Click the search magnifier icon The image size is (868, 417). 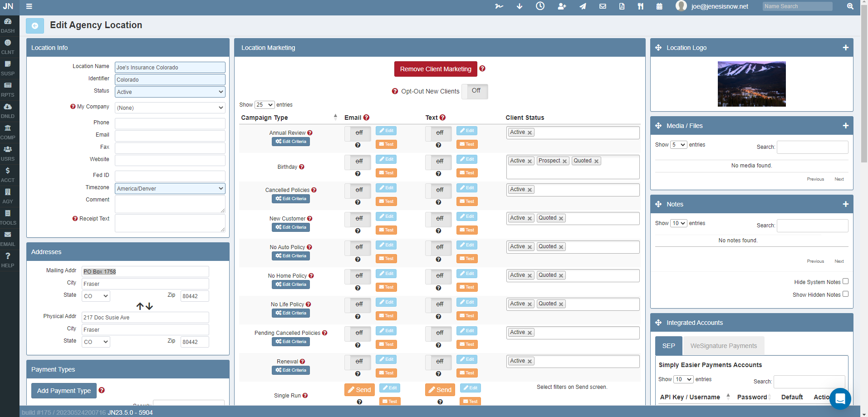(850, 6)
